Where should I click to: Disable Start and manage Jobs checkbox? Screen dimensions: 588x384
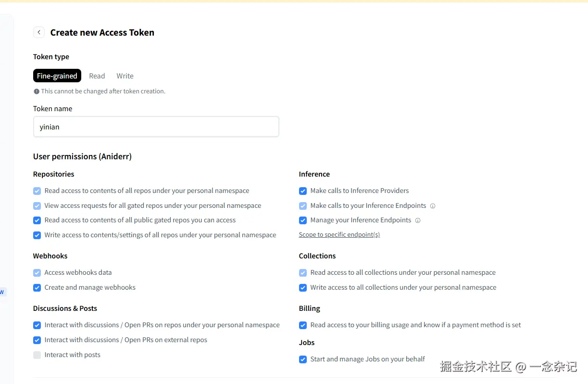[303, 359]
